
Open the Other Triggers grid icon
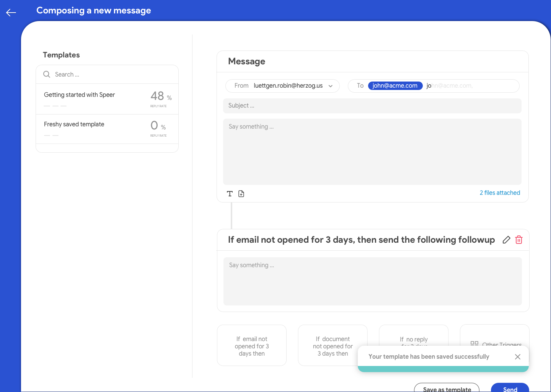coord(474,343)
